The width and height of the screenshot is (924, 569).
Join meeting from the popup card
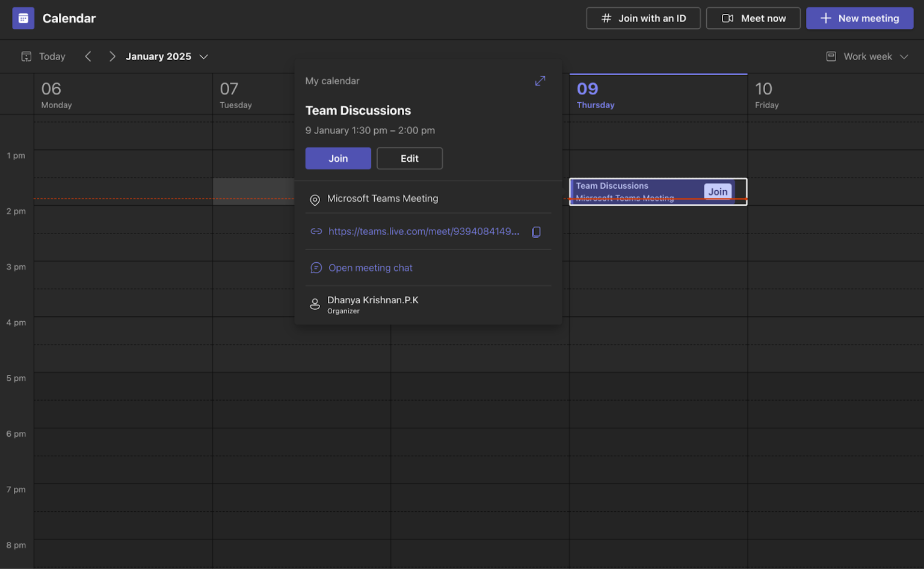[337, 158]
